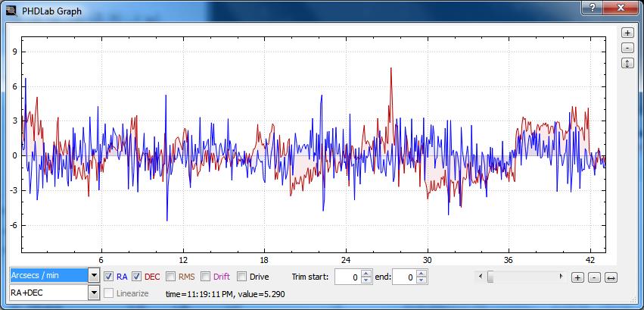
Task: Click into the Trim start input field
Action: [347, 277]
